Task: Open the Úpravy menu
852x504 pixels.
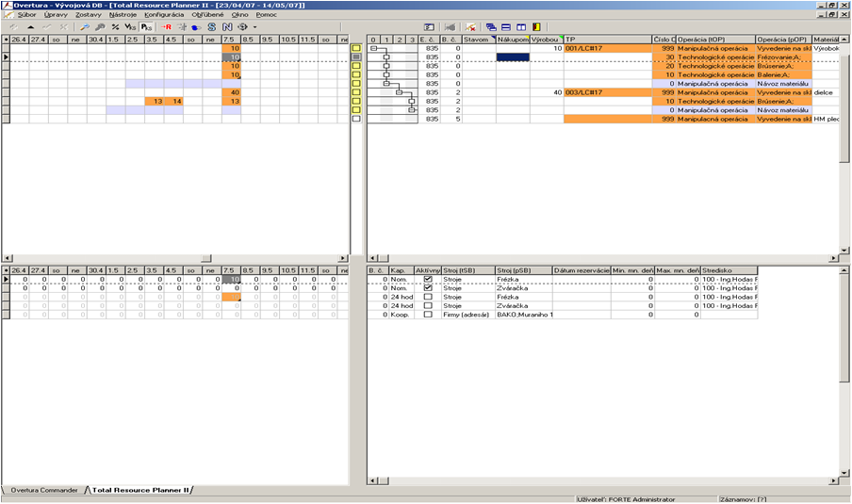Action: pyautogui.click(x=56, y=15)
